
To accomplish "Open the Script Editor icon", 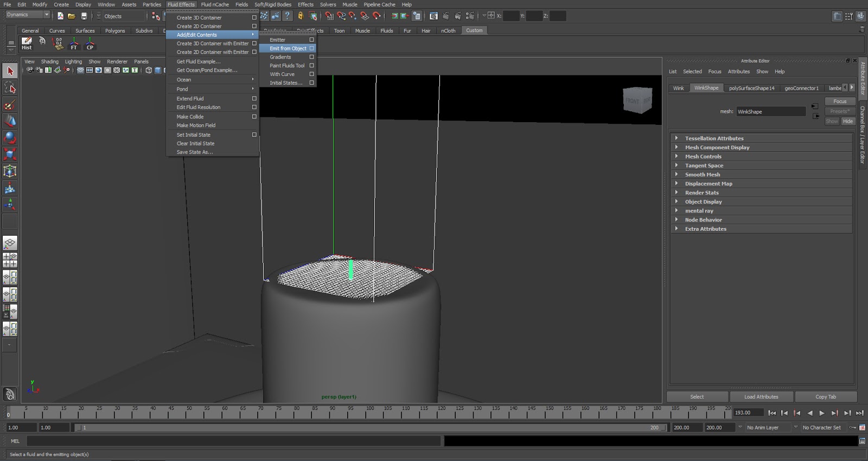I will tap(862, 441).
